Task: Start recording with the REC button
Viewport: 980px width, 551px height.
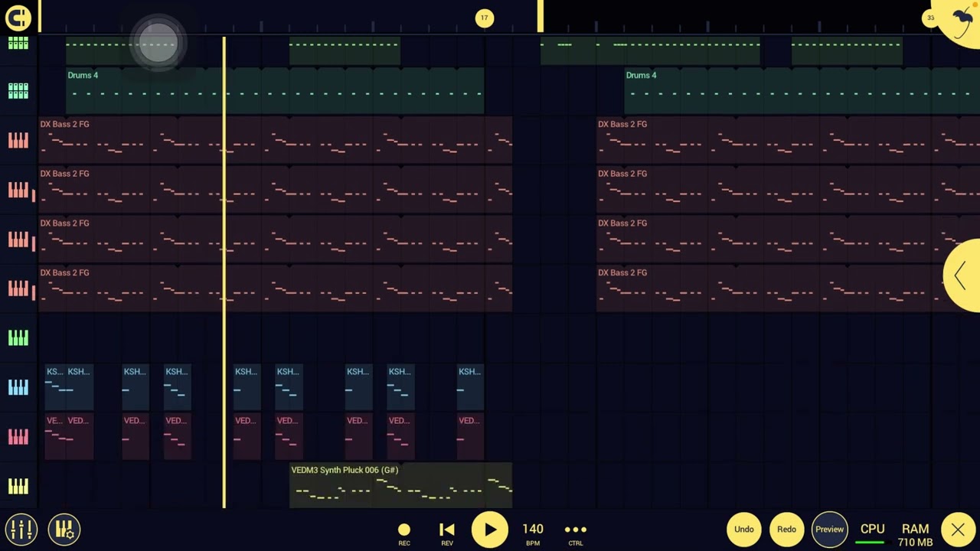Action: point(404,533)
